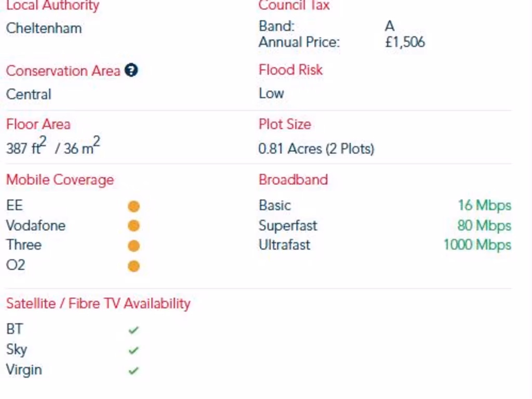Image resolution: width=532 pixels, height=399 pixels.
Task: Select the Mobile Coverage heading
Action: click(60, 180)
